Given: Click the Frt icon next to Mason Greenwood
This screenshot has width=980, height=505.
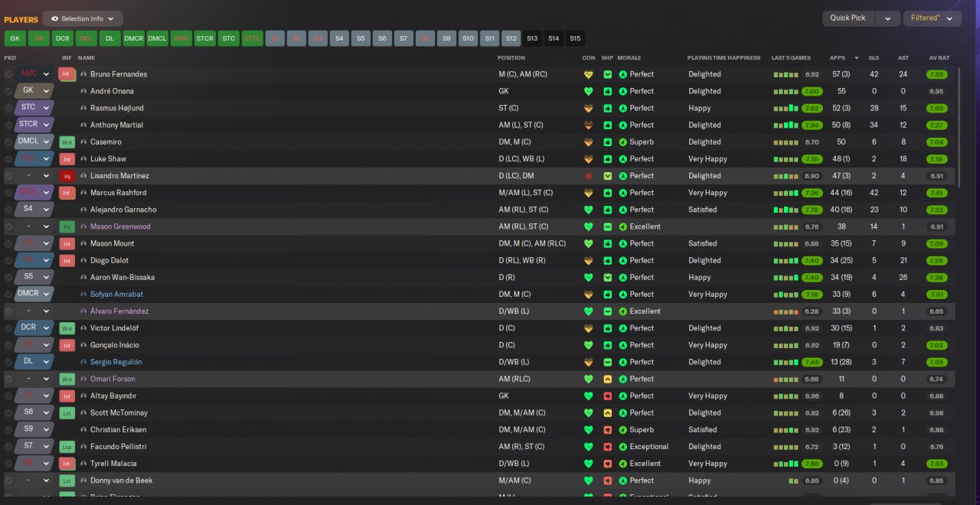Looking at the screenshot, I should (67, 226).
